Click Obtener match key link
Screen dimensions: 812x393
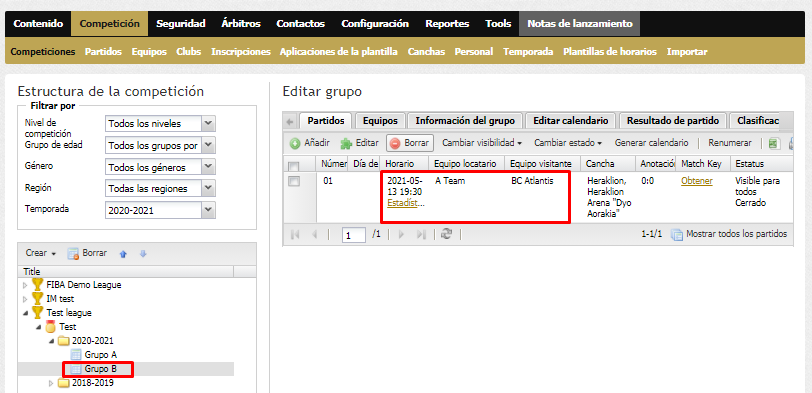(x=697, y=181)
